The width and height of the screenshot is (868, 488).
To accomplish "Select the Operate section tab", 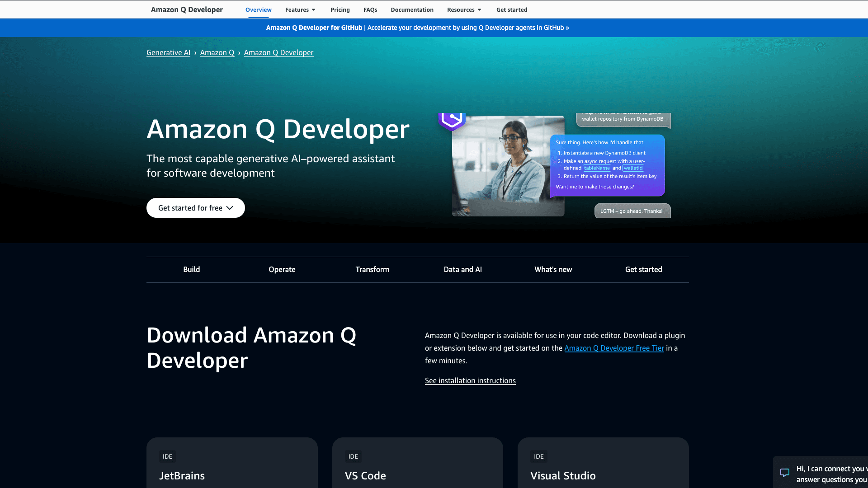I will tap(282, 269).
